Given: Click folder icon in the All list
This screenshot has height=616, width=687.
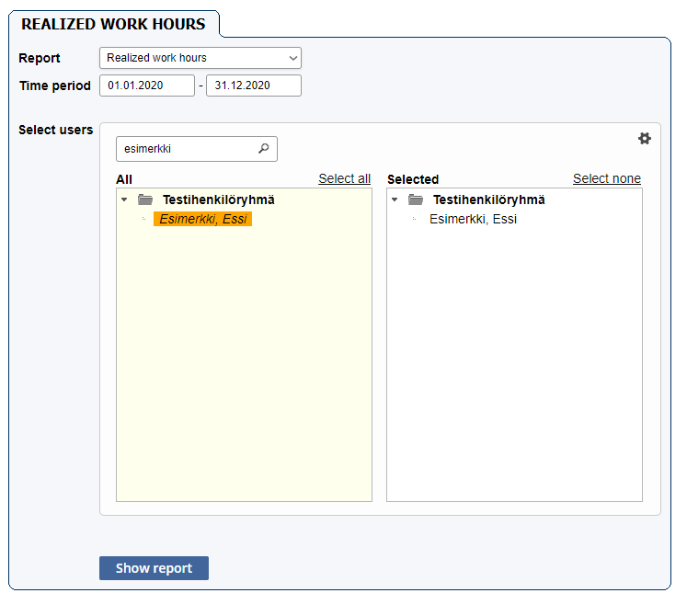Looking at the screenshot, I should click(145, 200).
